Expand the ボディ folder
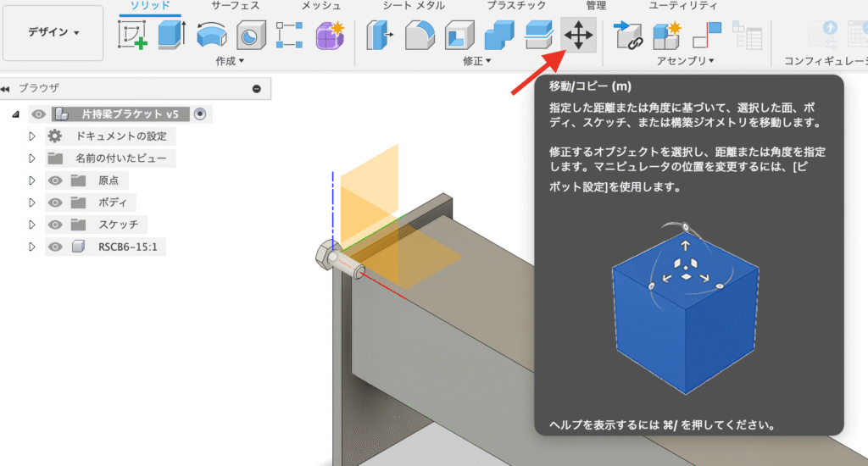Viewport: 868px width, 466px height. click(x=31, y=202)
